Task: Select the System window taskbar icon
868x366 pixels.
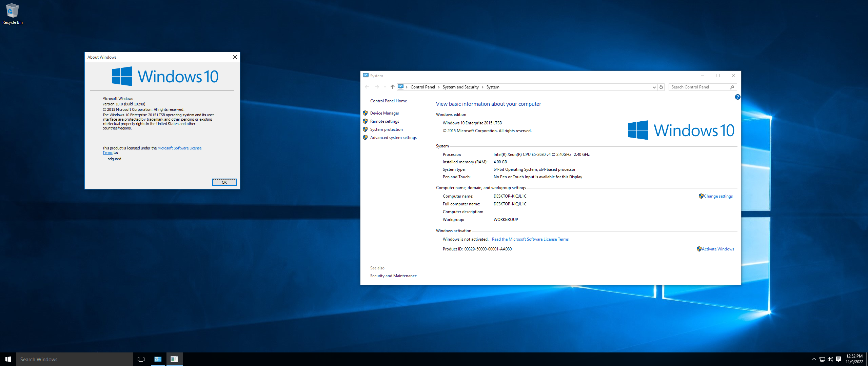Action: 158,359
